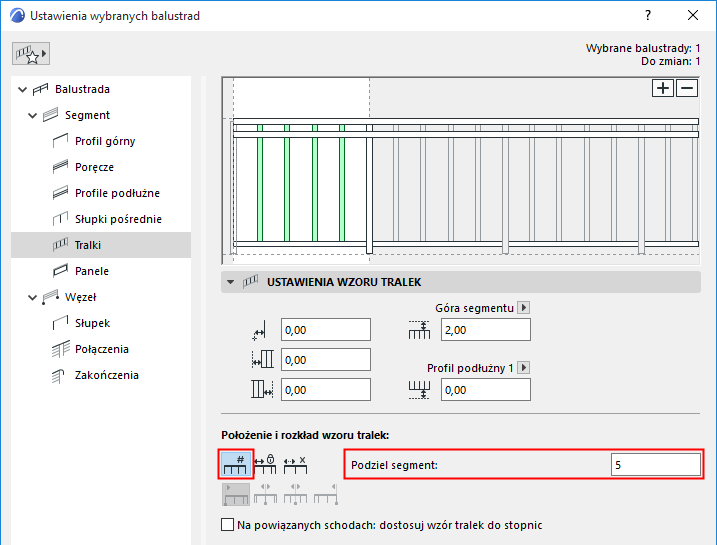
Task: Edit the Góra segmentu top offset value 2,00
Action: point(486,330)
